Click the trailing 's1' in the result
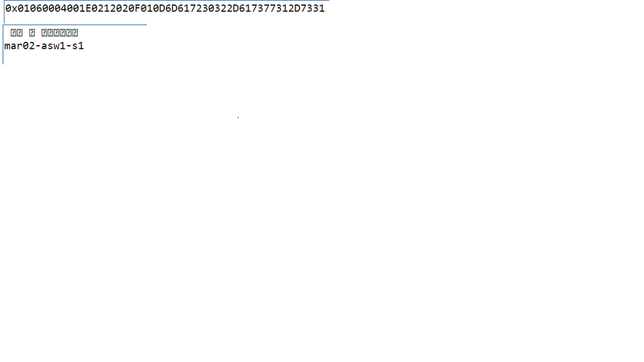The image size is (644, 362). click(x=78, y=46)
